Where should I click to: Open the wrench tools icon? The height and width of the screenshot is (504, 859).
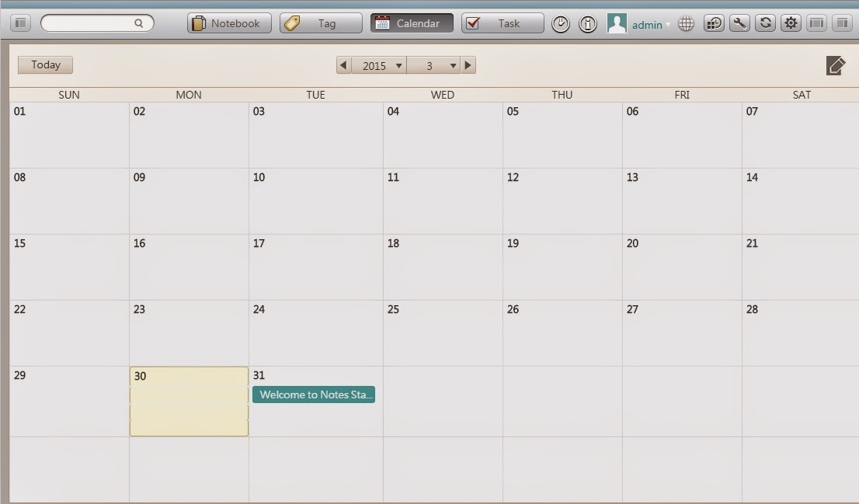tap(739, 23)
